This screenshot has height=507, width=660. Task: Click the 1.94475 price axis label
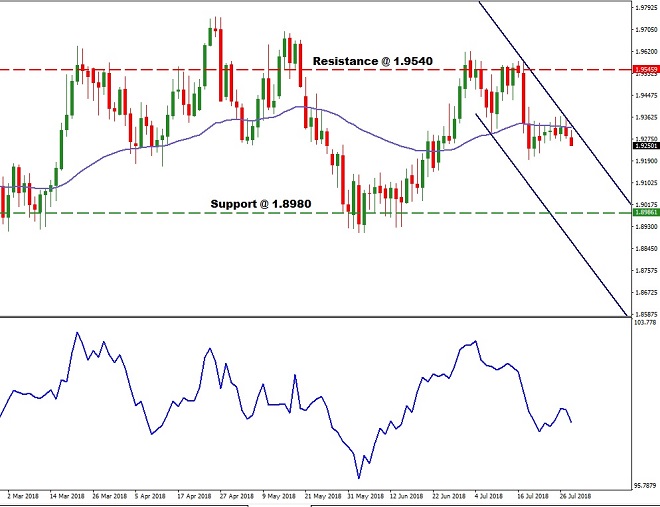(647, 95)
